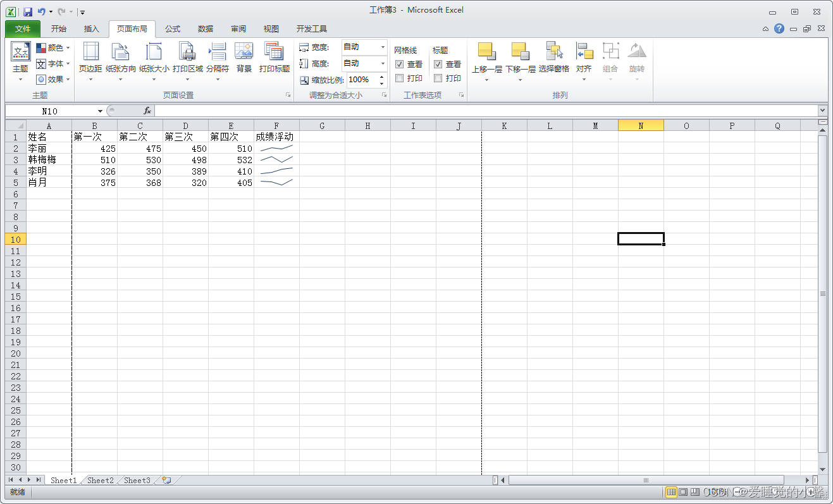Click the 打印标题 print titles icon
The image size is (833, 504).
point(274,52)
